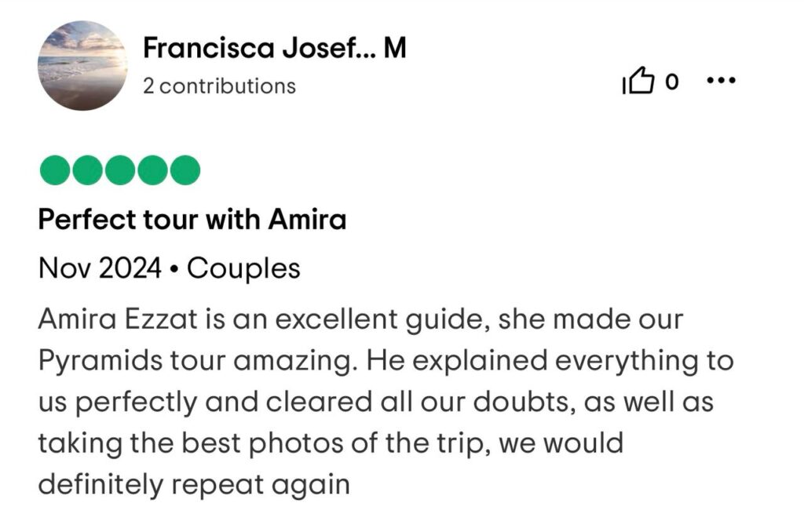The image size is (804, 532).
Task: Click the reviewer's beach profile picture
Action: [82, 65]
